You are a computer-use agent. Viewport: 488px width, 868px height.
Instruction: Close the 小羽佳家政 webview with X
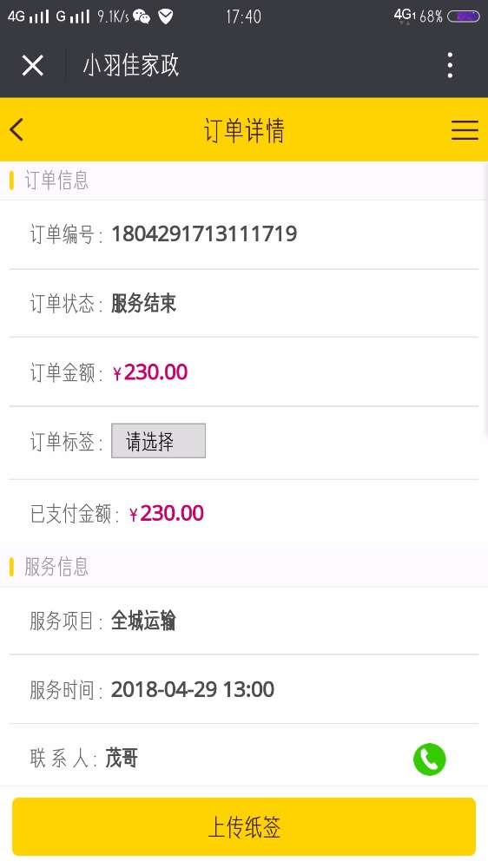point(33,66)
